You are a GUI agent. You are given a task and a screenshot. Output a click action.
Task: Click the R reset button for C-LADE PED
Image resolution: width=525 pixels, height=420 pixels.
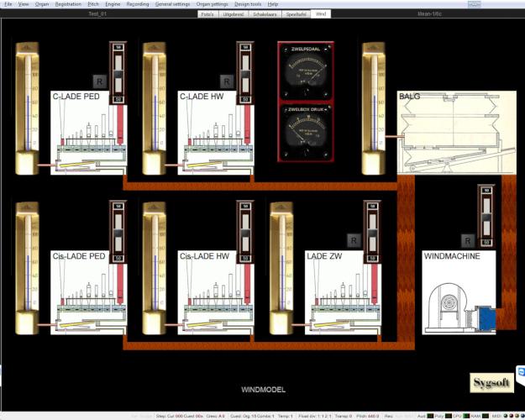point(100,81)
